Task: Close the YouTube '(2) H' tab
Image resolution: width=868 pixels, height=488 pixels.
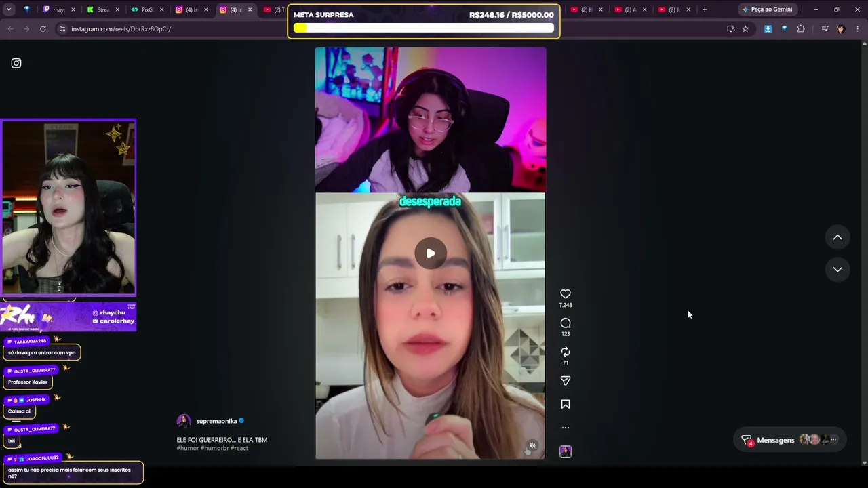Action: coord(601,9)
